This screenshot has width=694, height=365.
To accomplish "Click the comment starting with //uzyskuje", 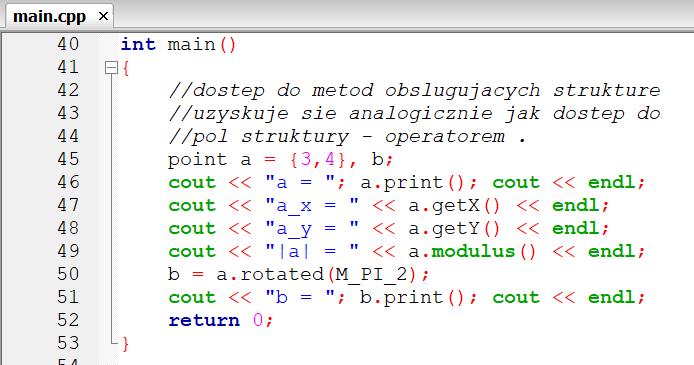I will click(414, 113).
